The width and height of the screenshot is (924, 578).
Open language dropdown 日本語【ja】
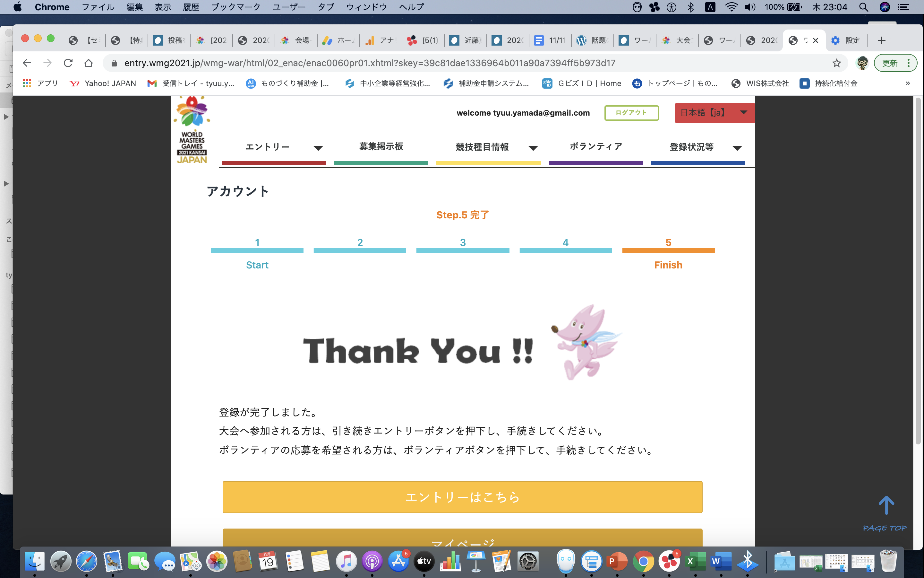tap(714, 113)
